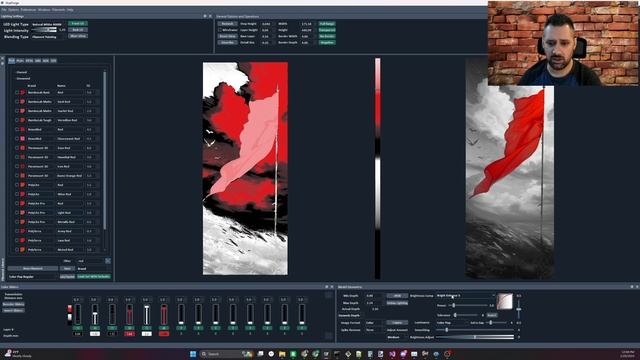Float the Lighting Settings panel
This screenshot has height=360, width=640.
point(205,16)
